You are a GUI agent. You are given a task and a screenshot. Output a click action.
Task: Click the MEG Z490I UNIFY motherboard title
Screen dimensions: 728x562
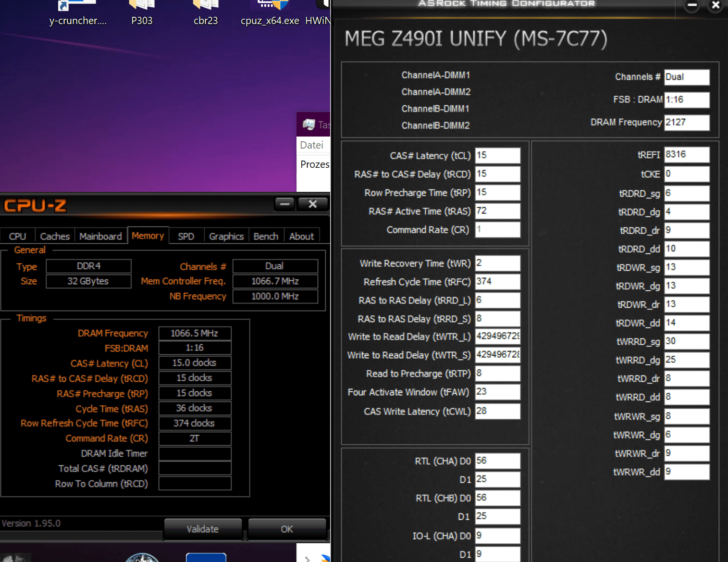pos(476,39)
